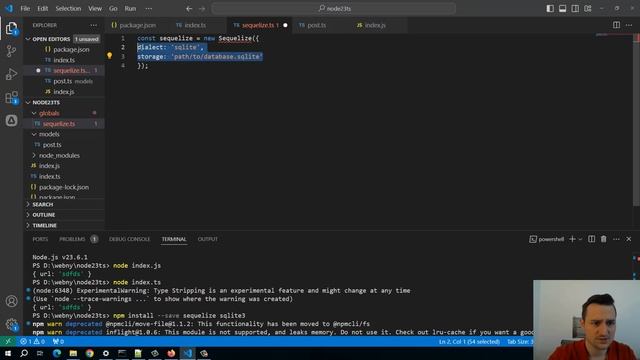
Task: Switch to the Output panel tab
Action: click(x=208, y=239)
